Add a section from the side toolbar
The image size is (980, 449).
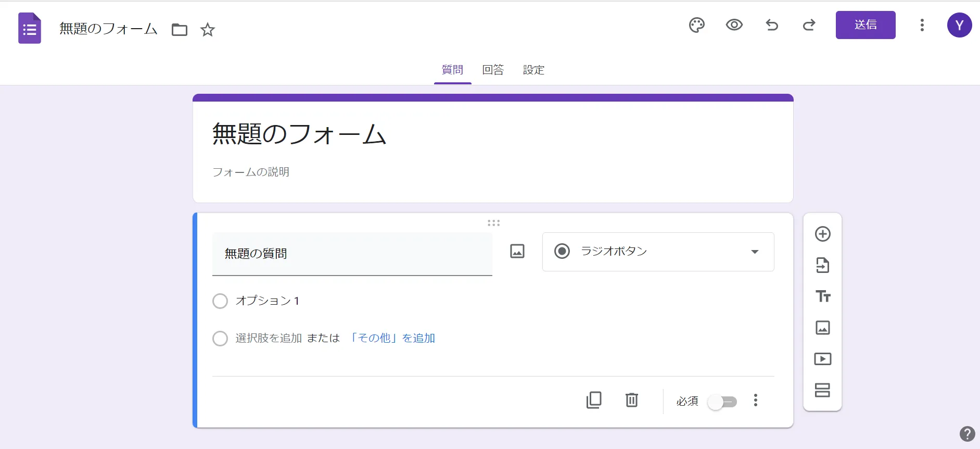pos(822,390)
